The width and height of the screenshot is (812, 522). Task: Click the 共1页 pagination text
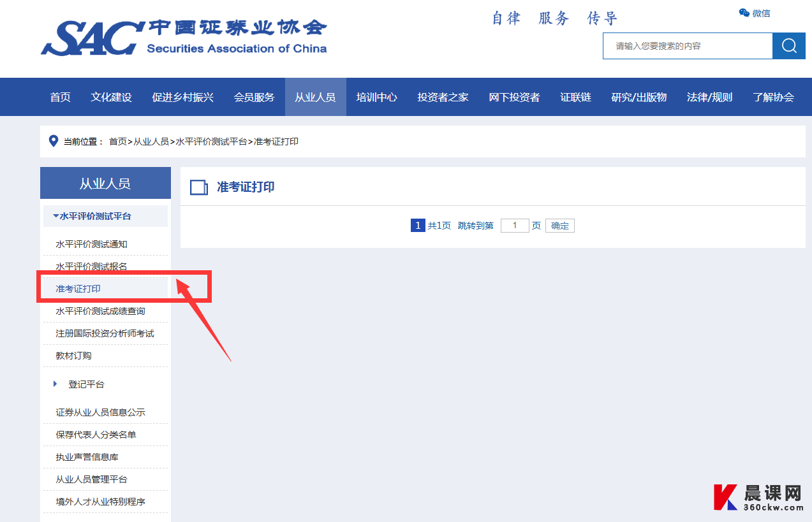[439, 226]
